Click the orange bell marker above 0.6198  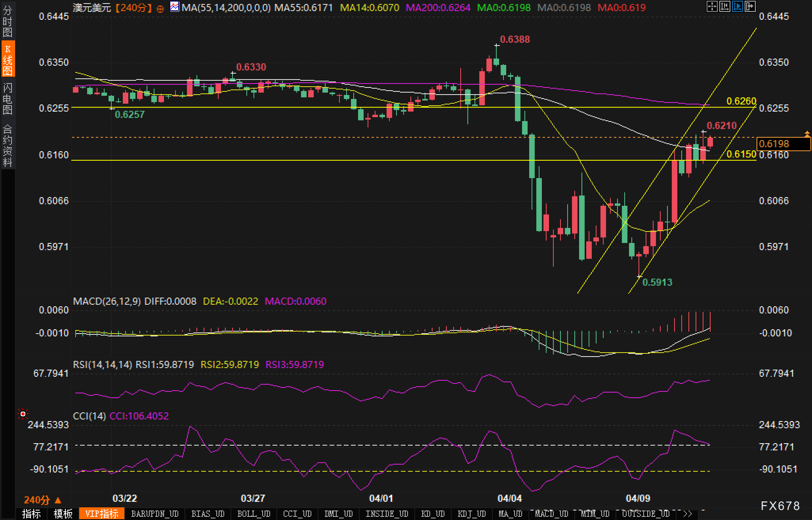click(807, 134)
